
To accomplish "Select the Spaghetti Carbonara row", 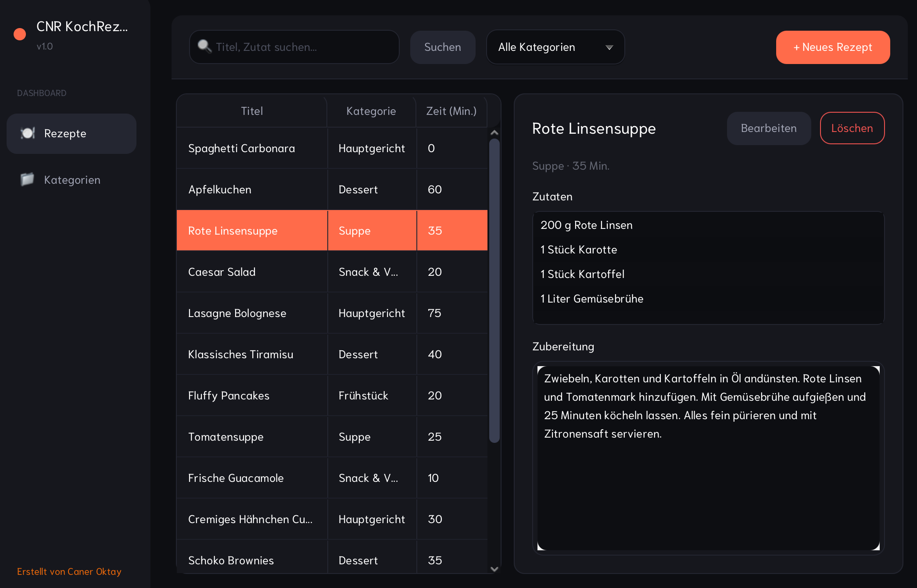I will 332,148.
